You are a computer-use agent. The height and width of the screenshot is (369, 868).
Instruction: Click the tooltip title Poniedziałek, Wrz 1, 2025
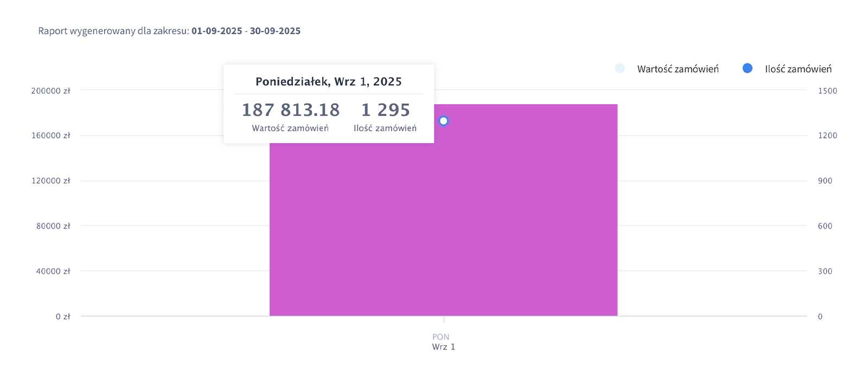329,82
